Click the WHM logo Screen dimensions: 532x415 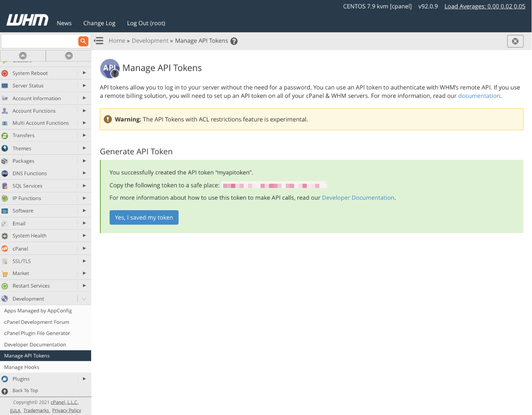tap(27, 19)
